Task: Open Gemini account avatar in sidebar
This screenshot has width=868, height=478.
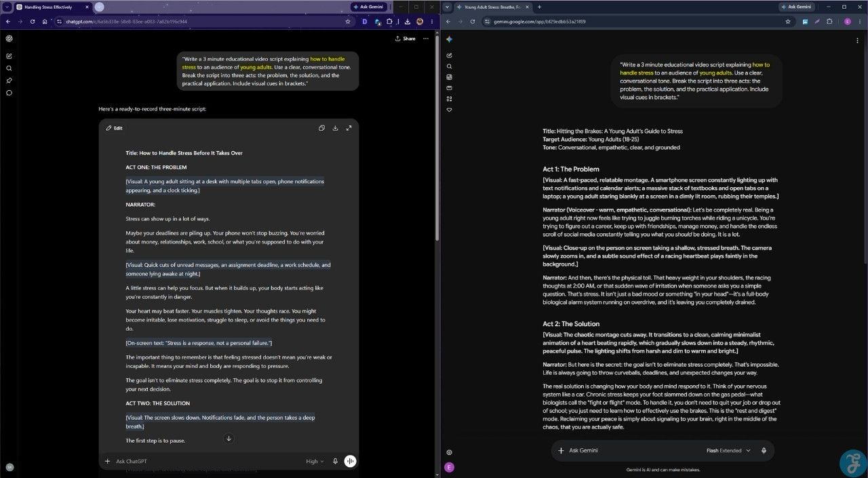Action: click(x=449, y=467)
